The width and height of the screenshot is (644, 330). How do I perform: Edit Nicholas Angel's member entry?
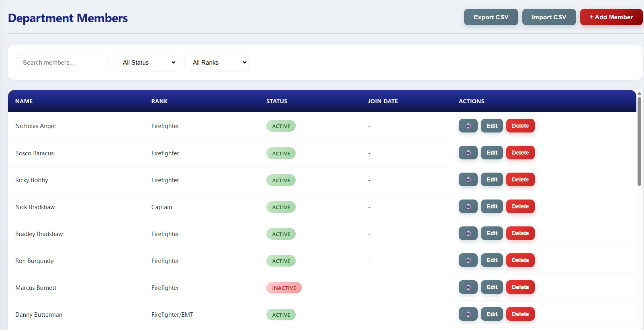click(492, 126)
